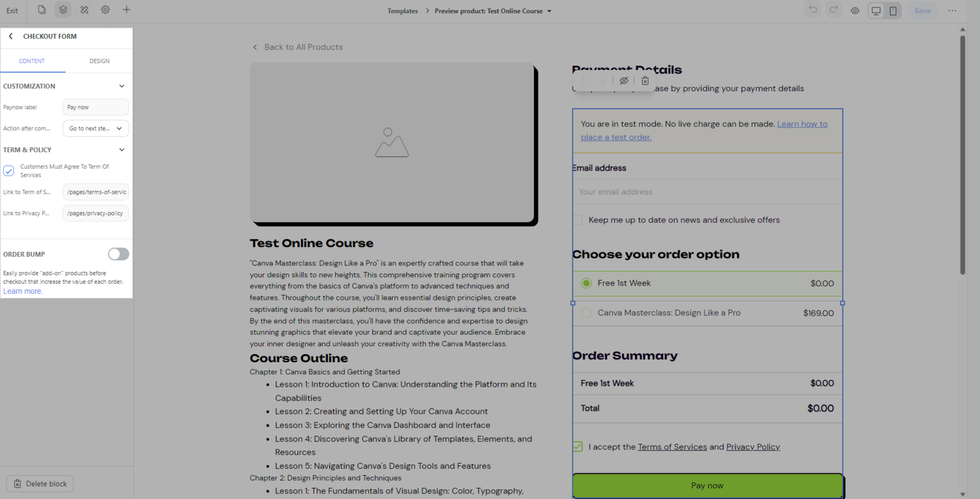The image size is (980, 499).
Task: Open Learn how to place test order link
Action: tap(704, 131)
